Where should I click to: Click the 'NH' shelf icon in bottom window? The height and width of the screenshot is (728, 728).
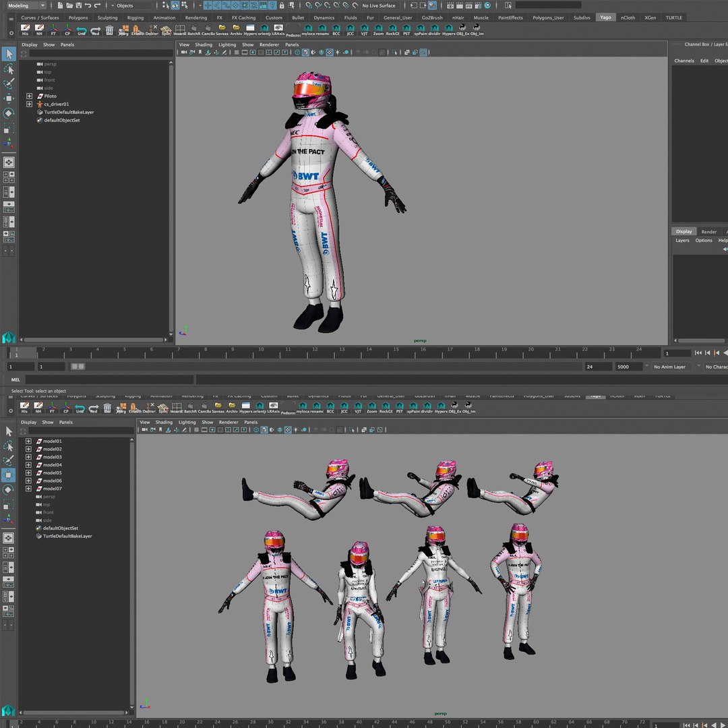[x=38, y=408]
